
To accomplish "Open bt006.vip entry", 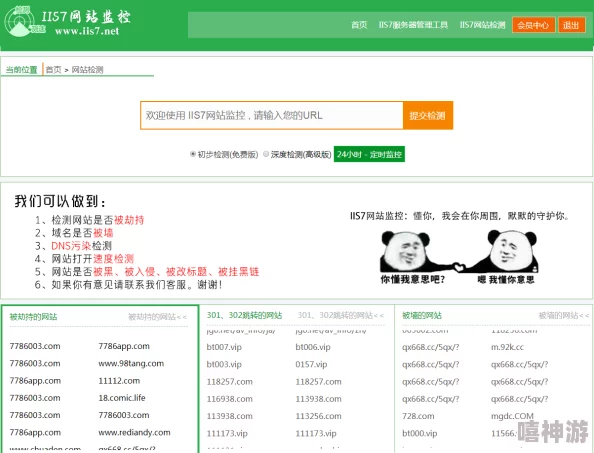I will (x=313, y=347).
